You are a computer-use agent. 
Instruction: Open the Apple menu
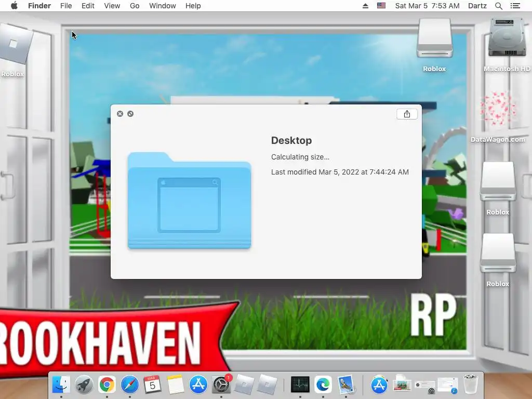14,6
